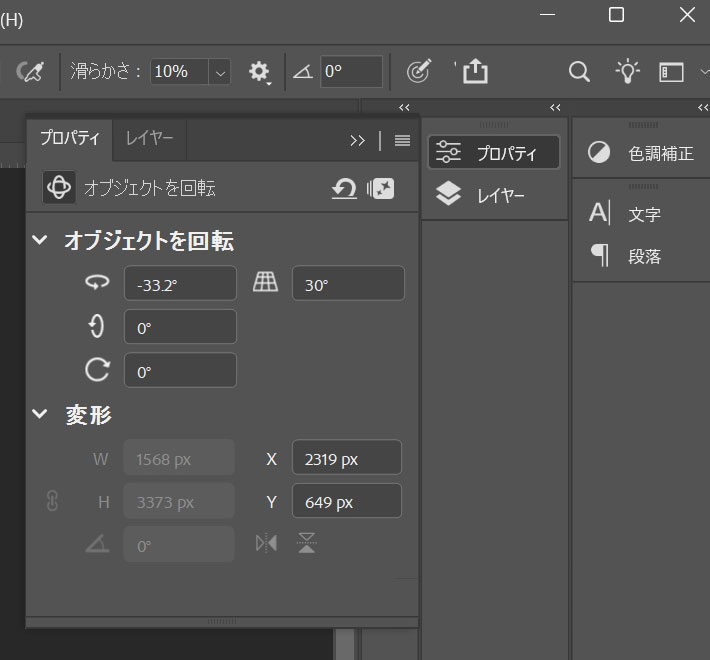Switch to the レイヤー tab

[149, 139]
